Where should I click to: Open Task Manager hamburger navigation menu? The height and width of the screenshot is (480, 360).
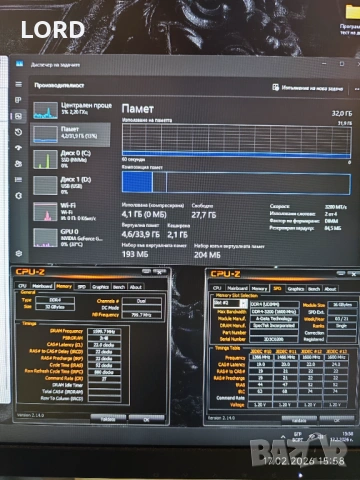19,84
